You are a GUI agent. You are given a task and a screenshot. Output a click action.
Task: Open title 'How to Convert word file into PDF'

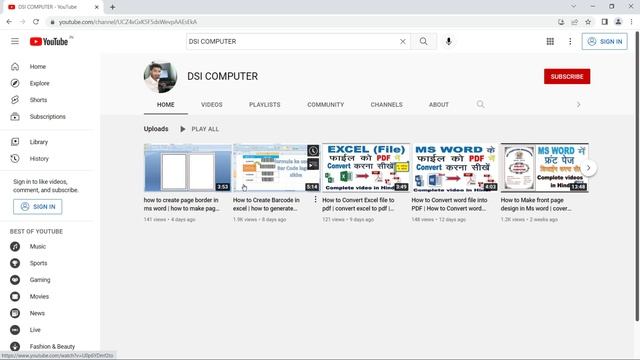point(449,204)
